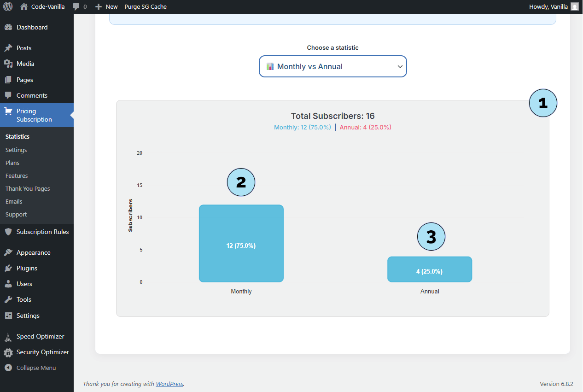Follow the WordPress footer link
Viewport: 583px width, 392px height.
point(169,384)
